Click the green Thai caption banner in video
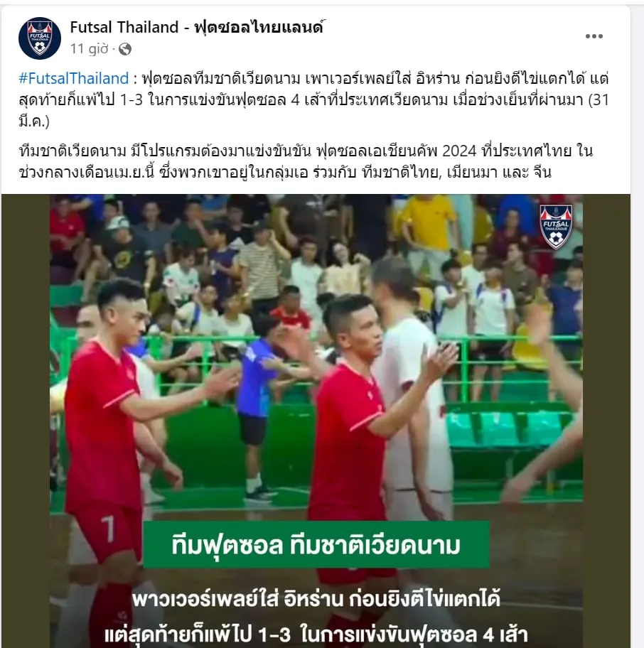This screenshot has width=644, height=648. tap(316, 545)
